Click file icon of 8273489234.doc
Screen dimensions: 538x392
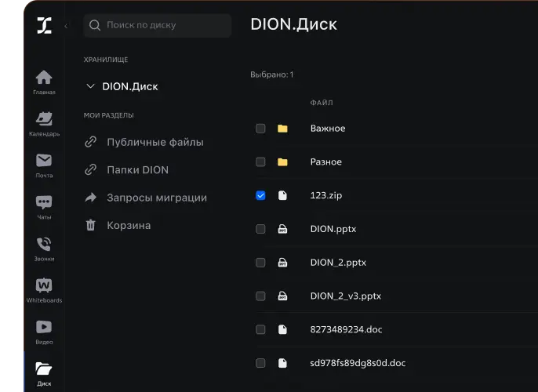coord(282,329)
